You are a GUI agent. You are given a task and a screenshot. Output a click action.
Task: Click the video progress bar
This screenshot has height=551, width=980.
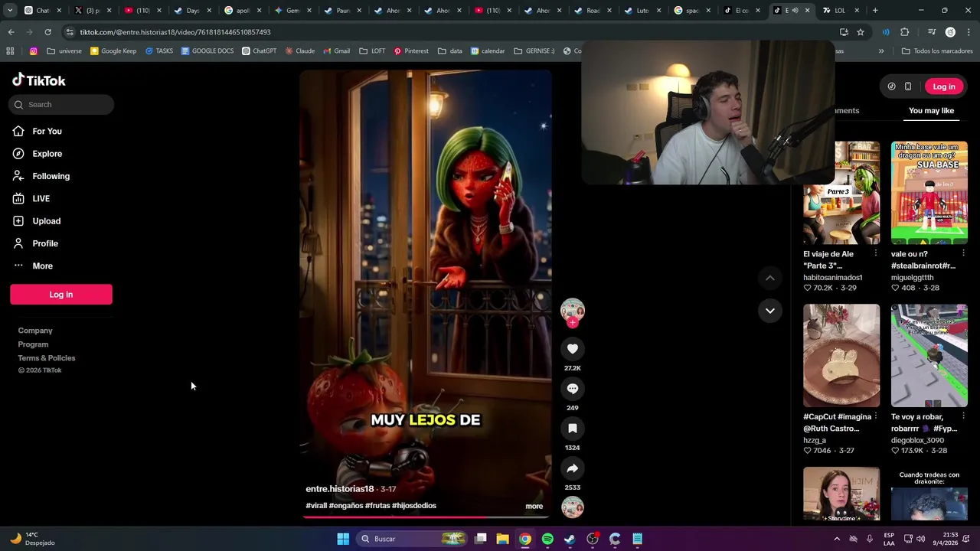(x=426, y=517)
